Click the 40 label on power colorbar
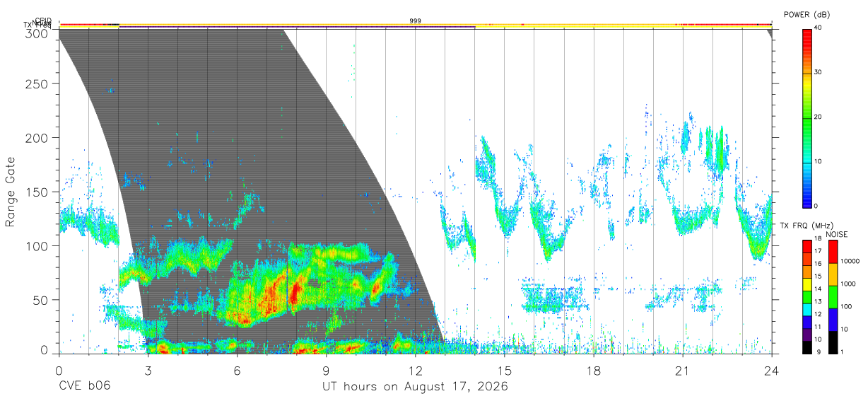Image resolution: width=868 pixels, height=401 pixels. pyautogui.click(x=819, y=28)
